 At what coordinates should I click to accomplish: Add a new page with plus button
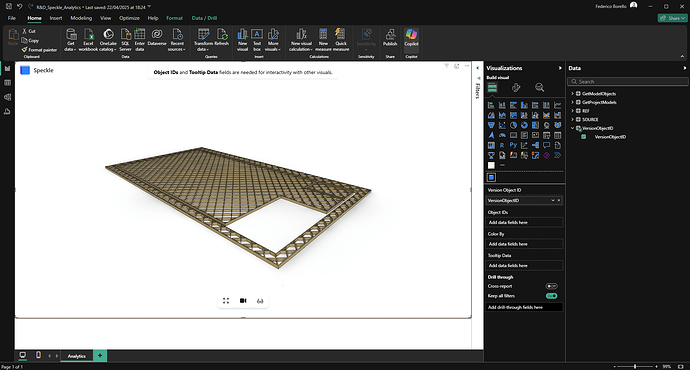tap(100, 355)
